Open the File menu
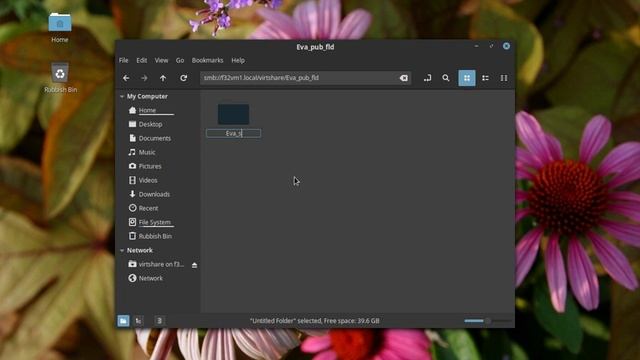This screenshot has width=640, height=360. click(124, 60)
